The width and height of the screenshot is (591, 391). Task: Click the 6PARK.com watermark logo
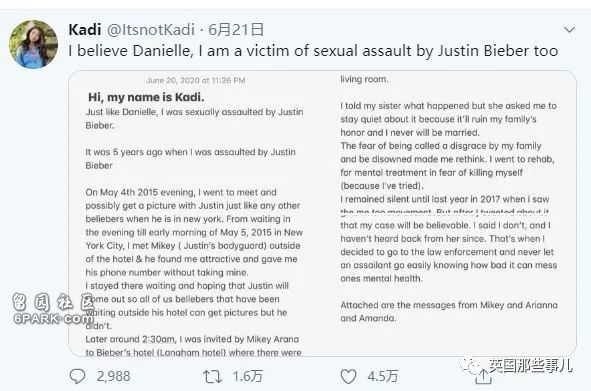pos(53,309)
